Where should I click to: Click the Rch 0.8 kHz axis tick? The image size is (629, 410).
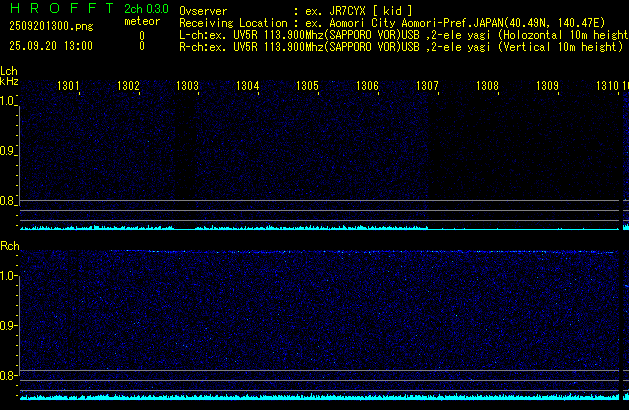[x=9, y=376]
